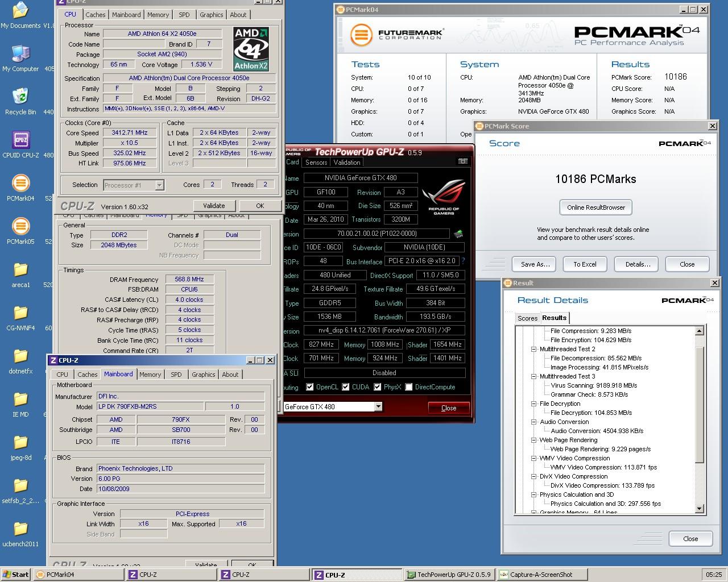
Task: Open Online ResultBrowser
Action: click(x=596, y=207)
